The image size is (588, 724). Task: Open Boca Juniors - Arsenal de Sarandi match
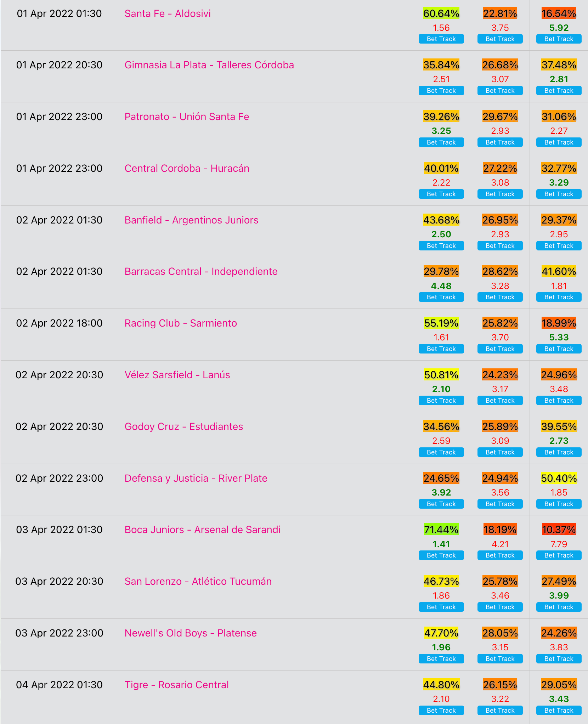(x=203, y=530)
